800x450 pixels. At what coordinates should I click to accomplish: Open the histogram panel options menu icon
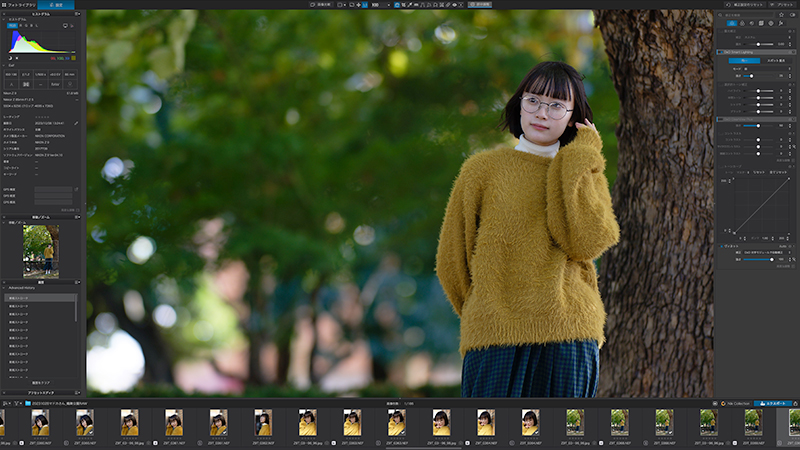pyautogui.click(x=78, y=14)
